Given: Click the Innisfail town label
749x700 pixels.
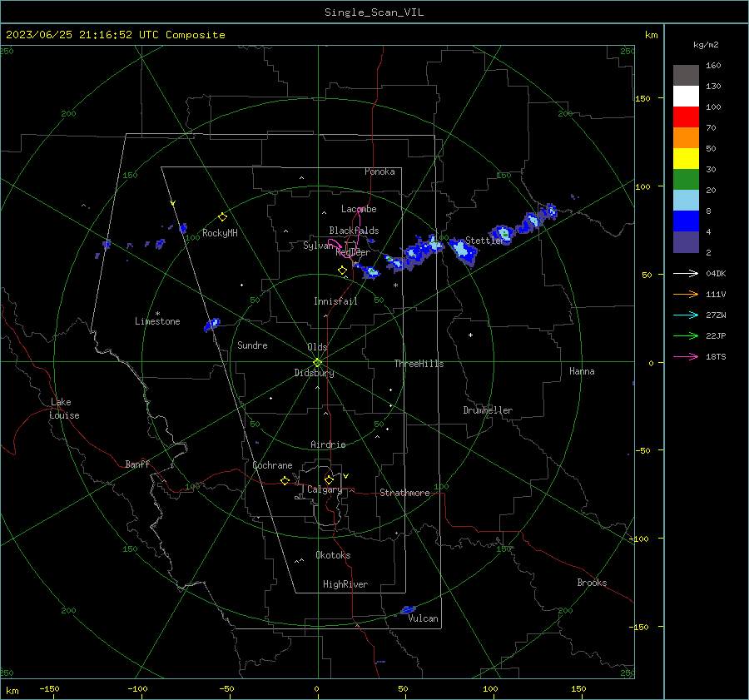Looking at the screenshot, I should click(335, 301).
